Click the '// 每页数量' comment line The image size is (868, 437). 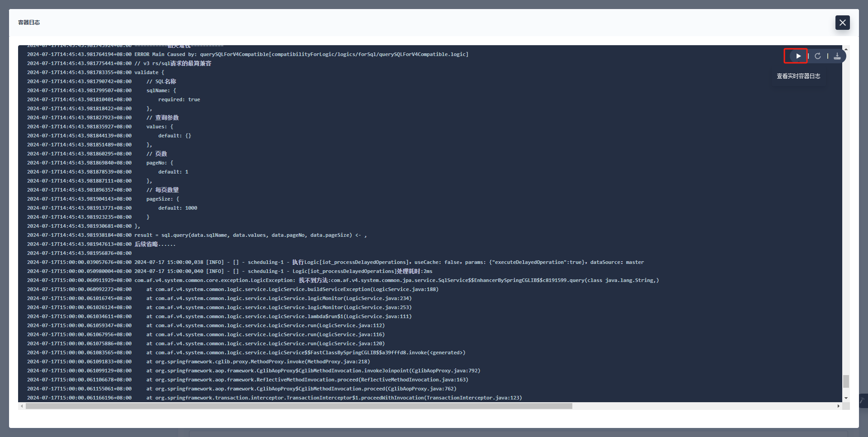103,190
